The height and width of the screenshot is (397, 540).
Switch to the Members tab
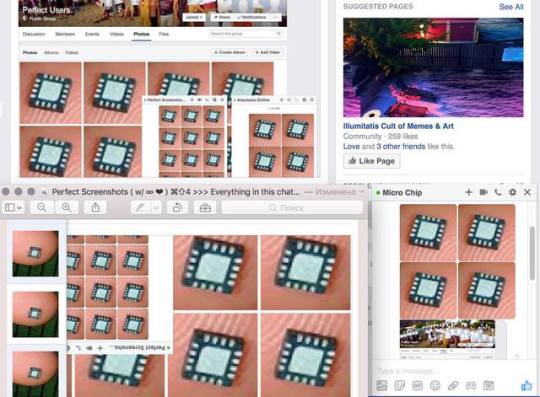click(65, 34)
